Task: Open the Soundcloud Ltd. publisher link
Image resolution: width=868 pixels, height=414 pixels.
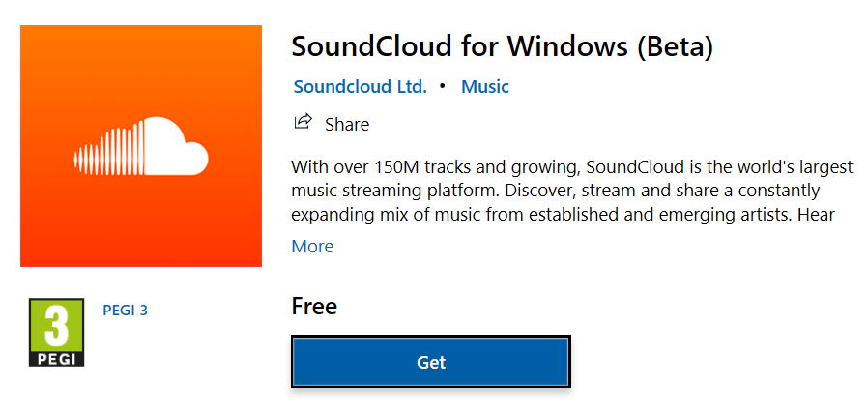Action: pyautogui.click(x=360, y=86)
